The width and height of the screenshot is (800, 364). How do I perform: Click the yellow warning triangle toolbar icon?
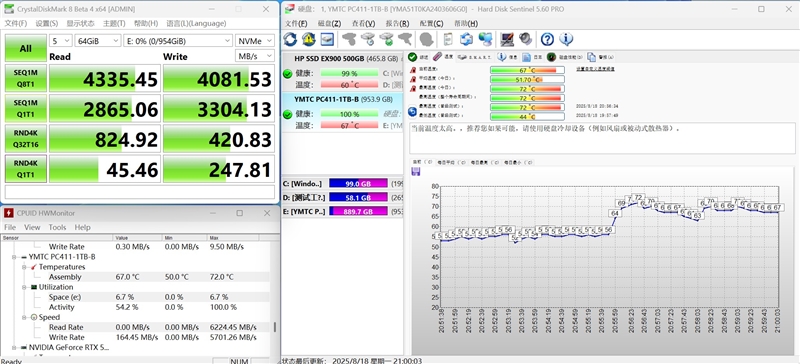pyautogui.click(x=309, y=39)
